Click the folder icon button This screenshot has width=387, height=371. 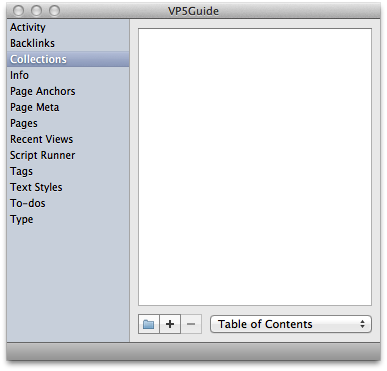[x=149, y=324]
